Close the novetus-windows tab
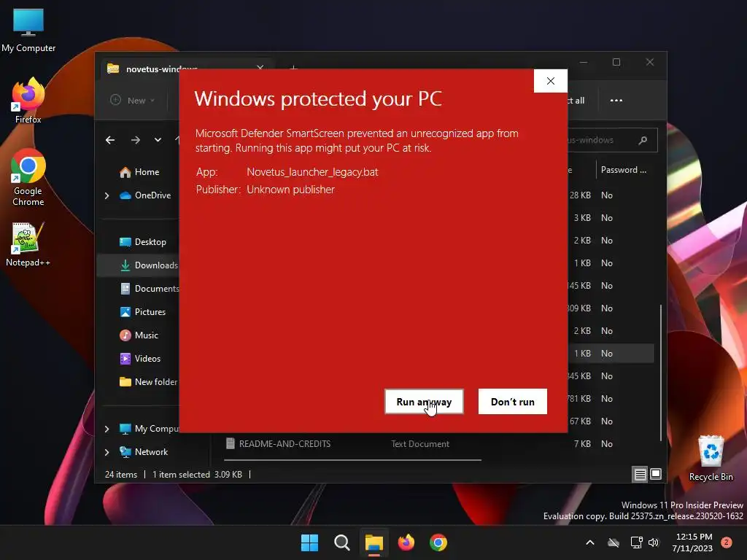This screenshot has width=747, height=560. coord(260,68)
